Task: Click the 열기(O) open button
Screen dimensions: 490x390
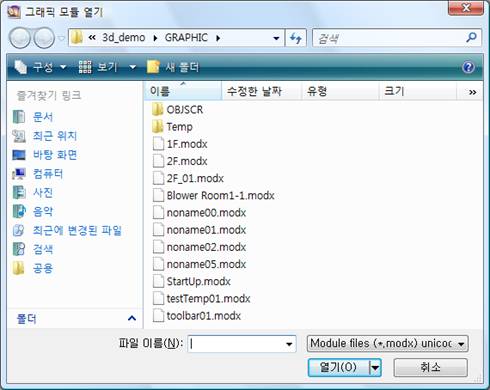Action: pos(338,367)
